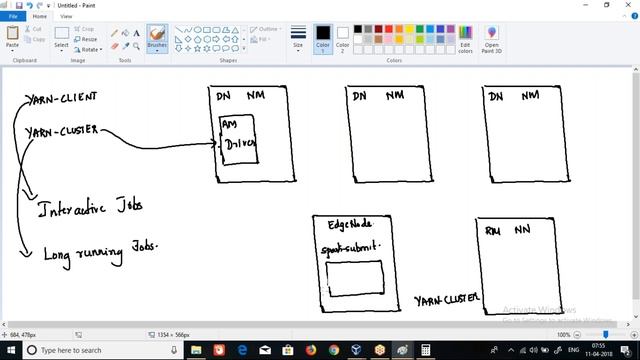Expand the Shapes gallery more arrow

tap(244, 49)
